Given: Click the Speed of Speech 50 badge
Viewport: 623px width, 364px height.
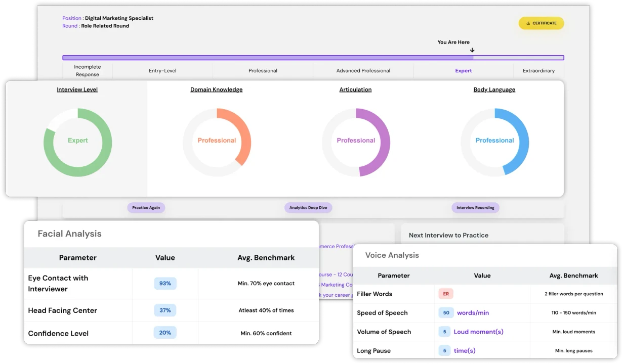Looking at the screenshot, I should click(x=445, y=313).
